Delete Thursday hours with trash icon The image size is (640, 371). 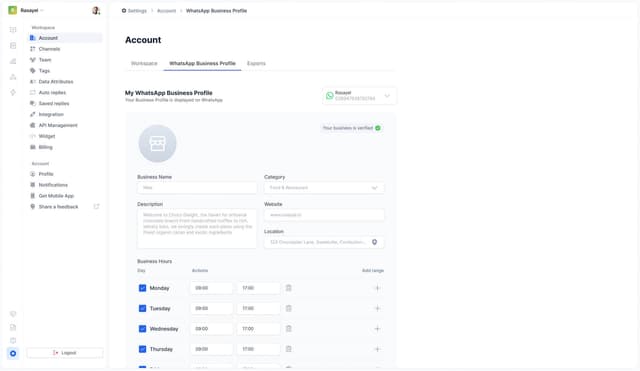point(289,349)
